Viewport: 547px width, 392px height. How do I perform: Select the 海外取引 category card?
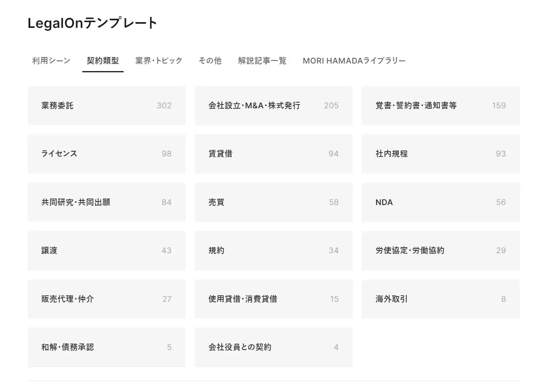point(441,299)
